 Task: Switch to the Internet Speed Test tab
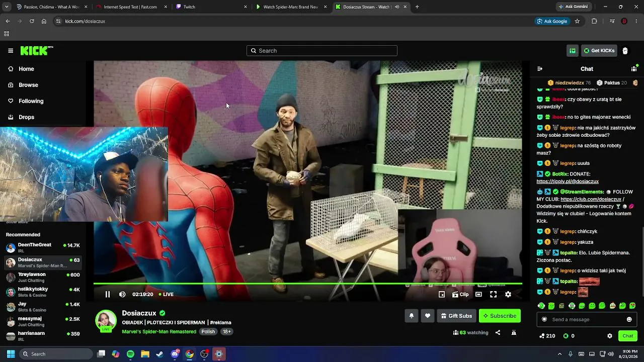(130, 7)
